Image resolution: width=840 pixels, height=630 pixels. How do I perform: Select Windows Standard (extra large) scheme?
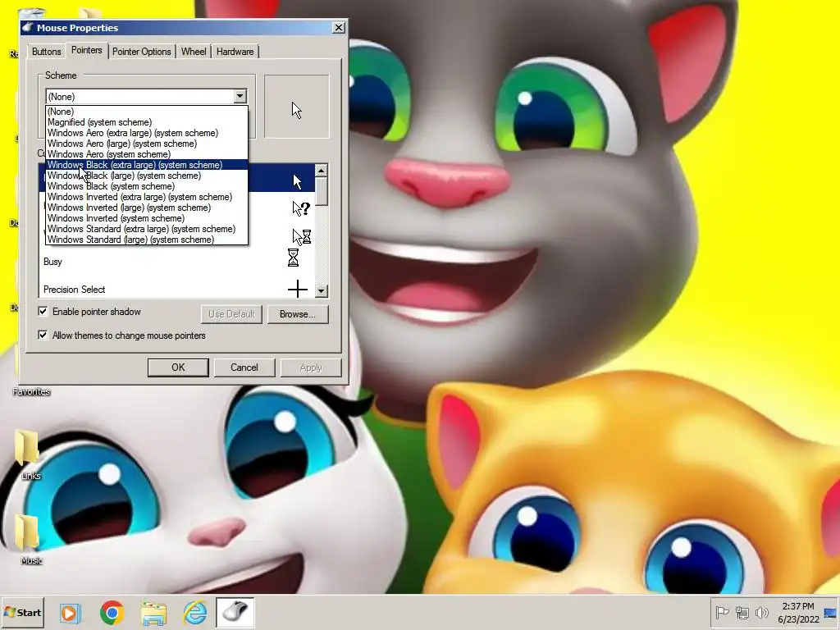pos(147,230)
